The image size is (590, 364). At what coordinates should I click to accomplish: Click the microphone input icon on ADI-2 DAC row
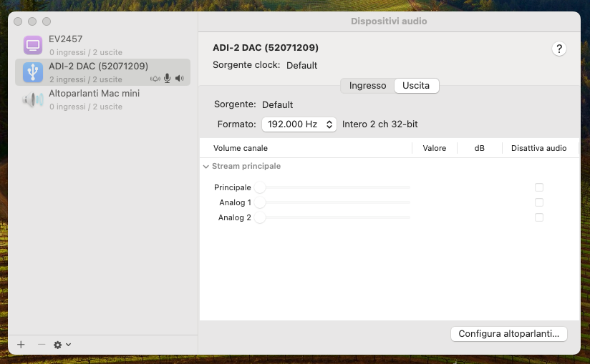pyautogui.click(x=168, y=78)
